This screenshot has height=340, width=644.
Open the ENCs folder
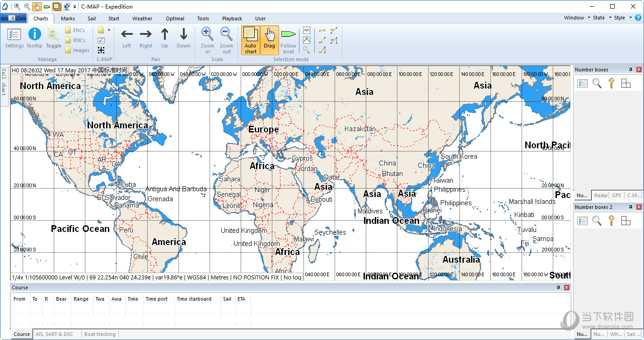75,30
